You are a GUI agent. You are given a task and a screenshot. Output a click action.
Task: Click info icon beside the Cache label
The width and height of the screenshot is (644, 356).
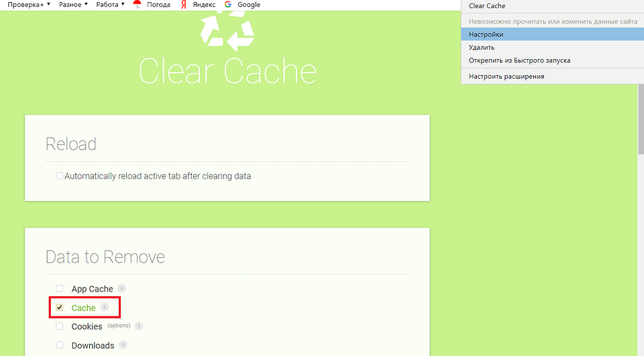tap(104, 307)
